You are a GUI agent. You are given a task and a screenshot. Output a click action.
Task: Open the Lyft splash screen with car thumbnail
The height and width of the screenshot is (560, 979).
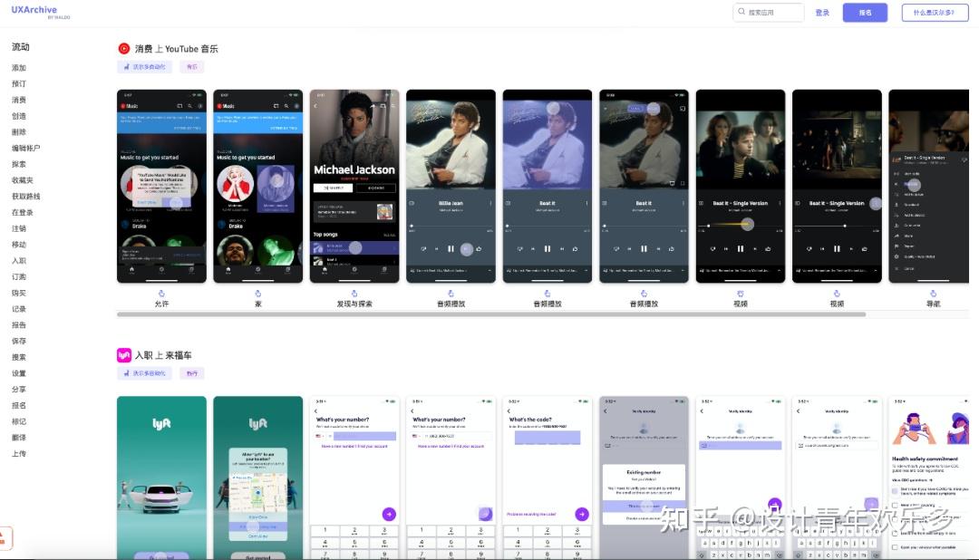pyautogui.click(x=161, y=478)
